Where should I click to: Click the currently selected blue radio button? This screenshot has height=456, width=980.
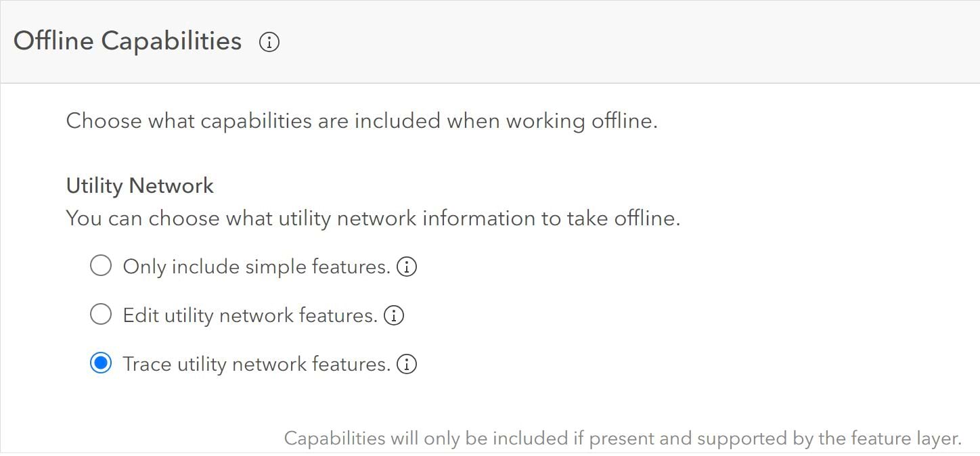100,363
